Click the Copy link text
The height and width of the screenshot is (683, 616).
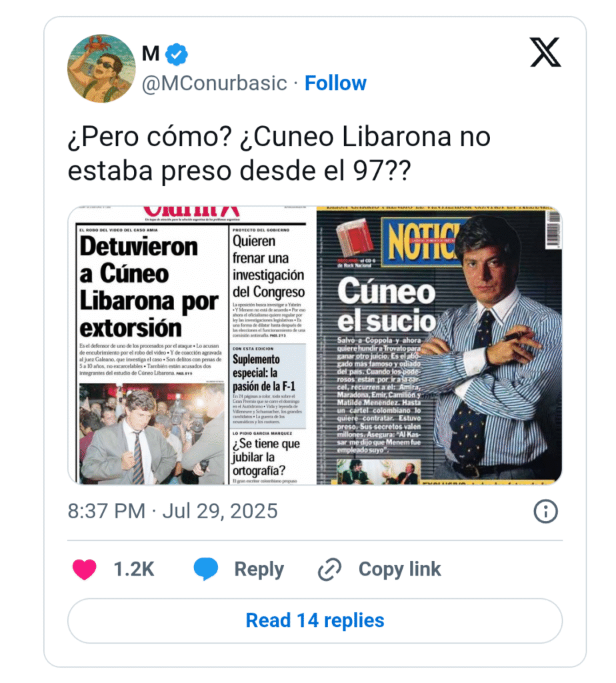(399, 570)
